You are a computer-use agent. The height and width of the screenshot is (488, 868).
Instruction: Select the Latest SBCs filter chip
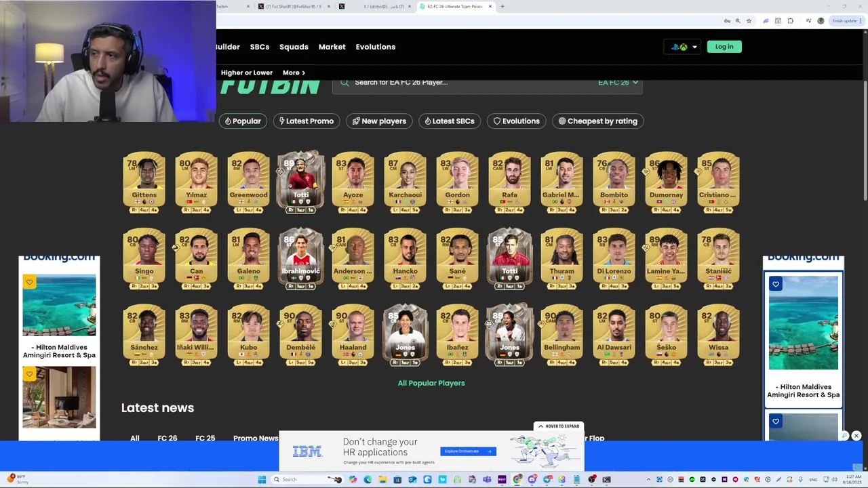(449, 121)
